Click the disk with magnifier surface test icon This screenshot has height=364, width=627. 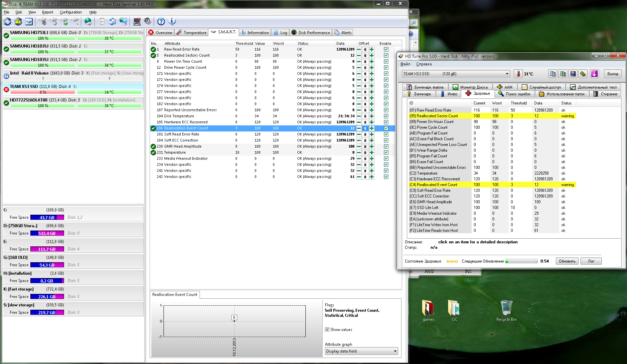point(75,22)
